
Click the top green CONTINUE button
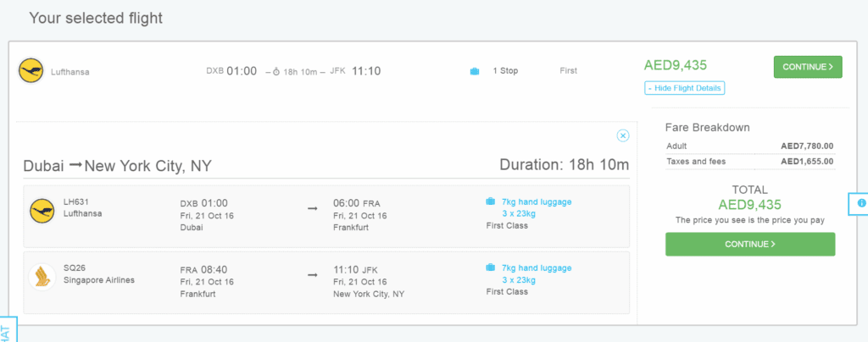808,67
